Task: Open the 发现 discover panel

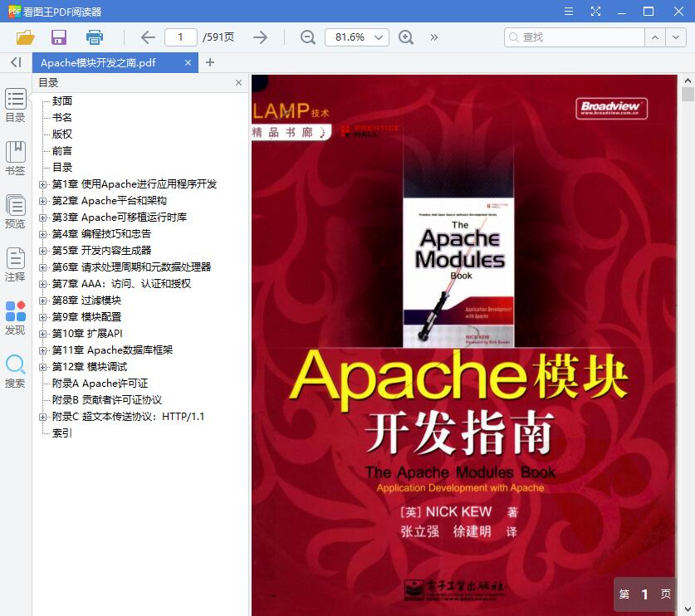Action: point(16,318)
